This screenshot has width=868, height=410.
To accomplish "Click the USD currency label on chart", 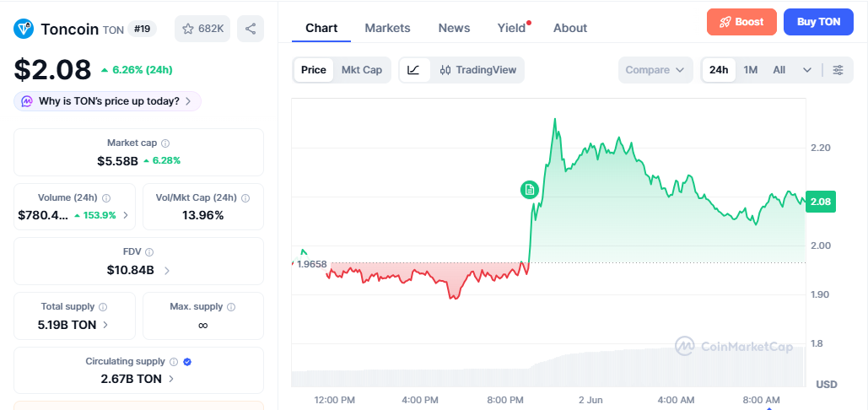I will (x=827, y=384).
